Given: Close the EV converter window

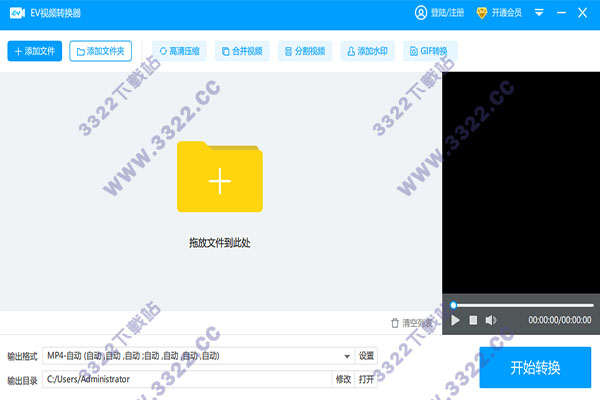Looking at the screenshot, I should (582, 13).
